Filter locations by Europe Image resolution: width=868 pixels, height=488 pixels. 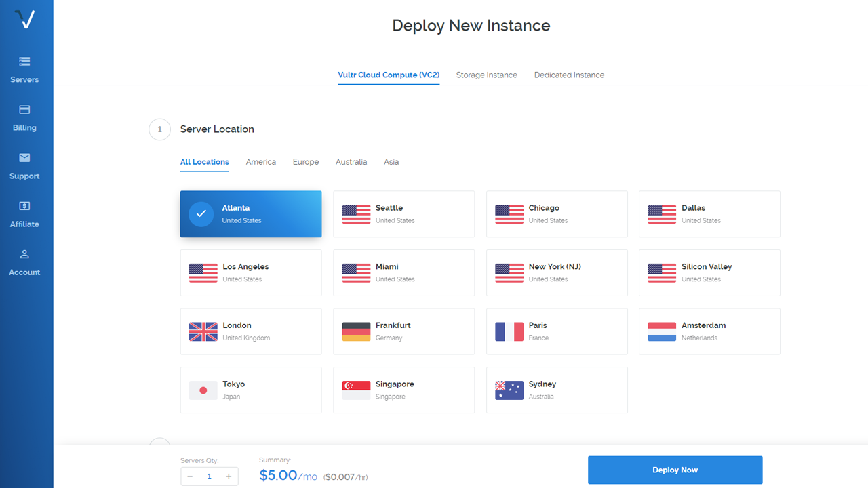[x=306, y=162]
